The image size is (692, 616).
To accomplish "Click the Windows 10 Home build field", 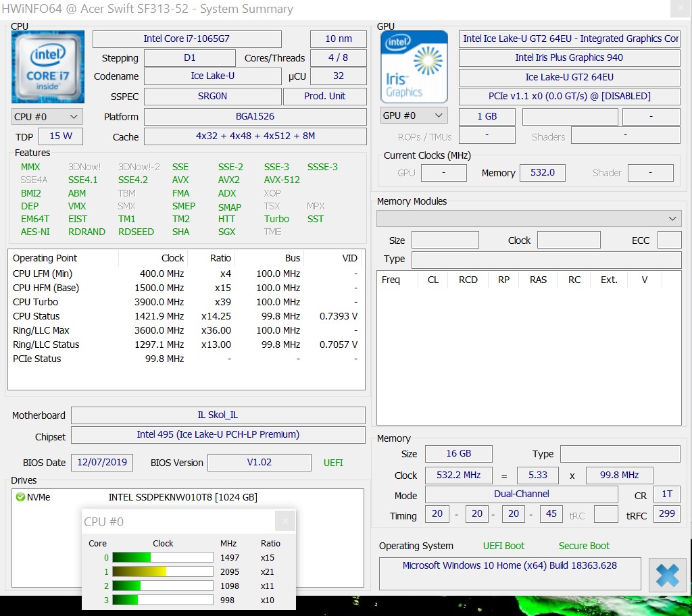I will (x=510, y=573).
